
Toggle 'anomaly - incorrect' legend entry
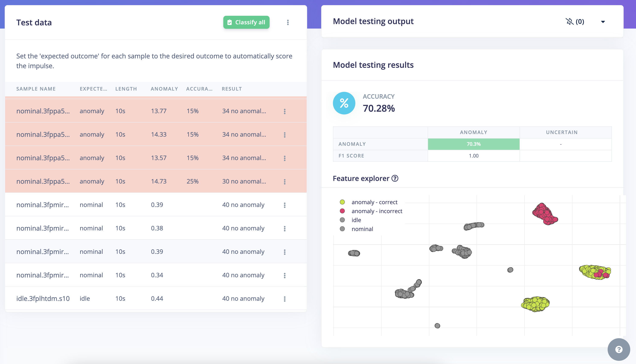click(377, 211)
